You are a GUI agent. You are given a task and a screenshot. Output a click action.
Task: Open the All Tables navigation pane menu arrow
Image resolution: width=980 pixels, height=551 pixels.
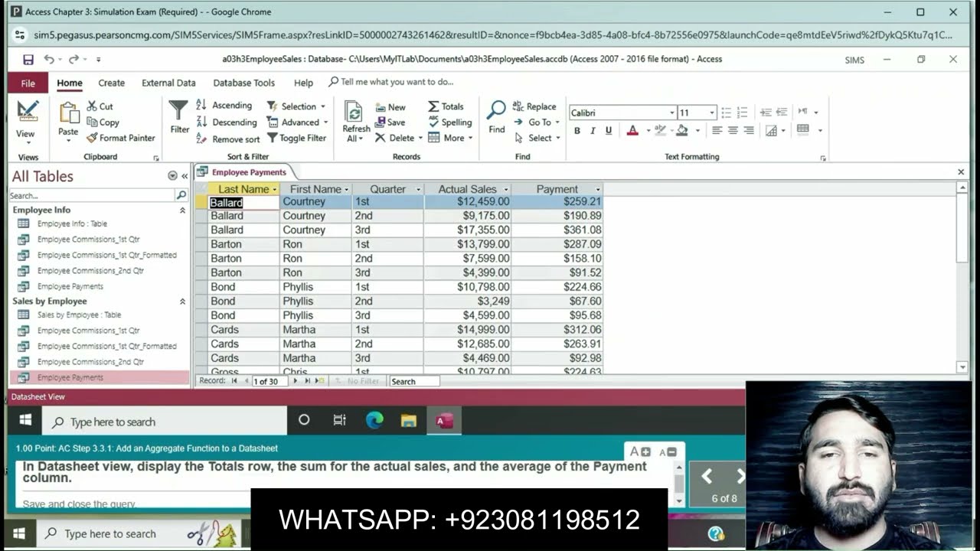coord(172,176)
